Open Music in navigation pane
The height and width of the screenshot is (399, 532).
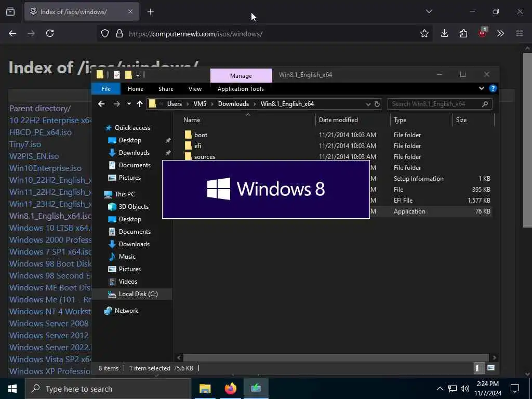click(x=127, y=257)
